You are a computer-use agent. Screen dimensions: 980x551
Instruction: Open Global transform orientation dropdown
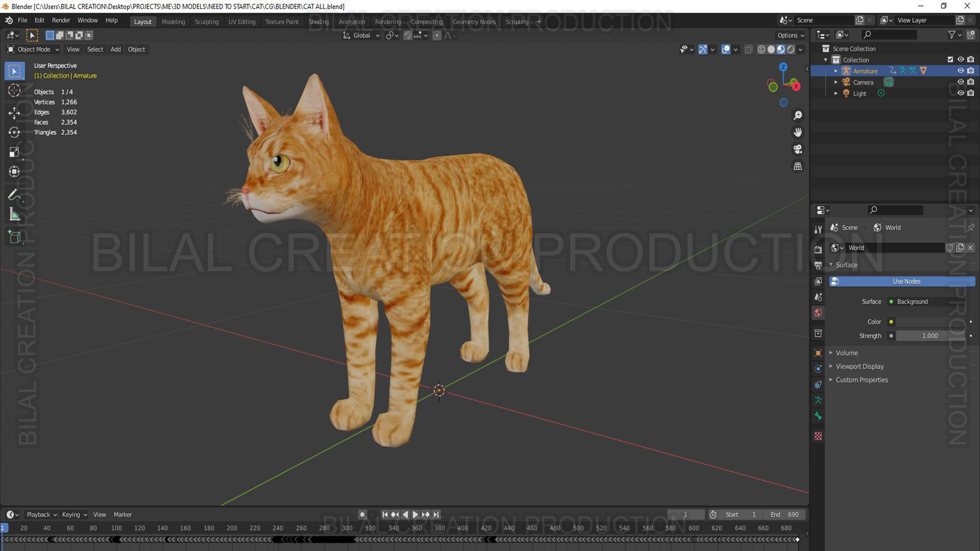coord(361,35)
